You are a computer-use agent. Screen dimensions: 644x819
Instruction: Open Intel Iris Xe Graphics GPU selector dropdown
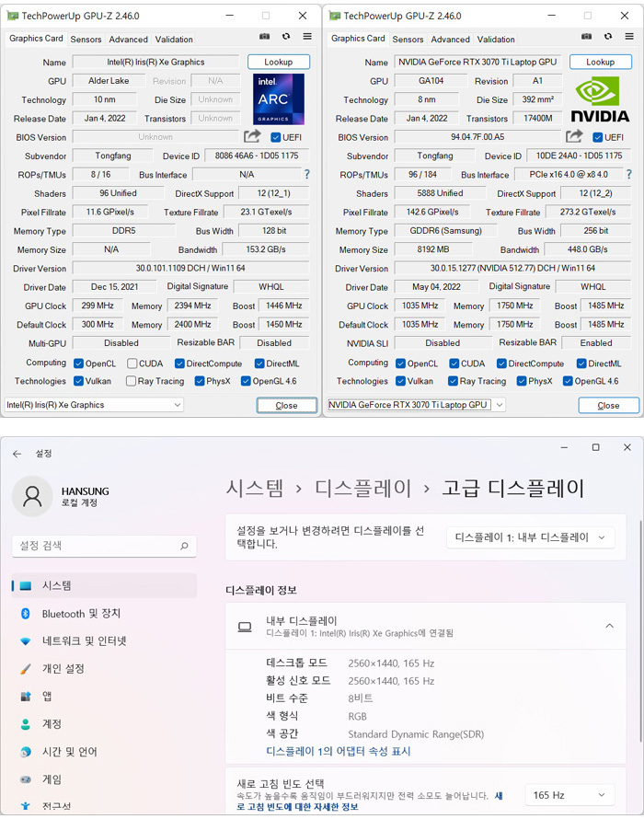tap(94, 405)
